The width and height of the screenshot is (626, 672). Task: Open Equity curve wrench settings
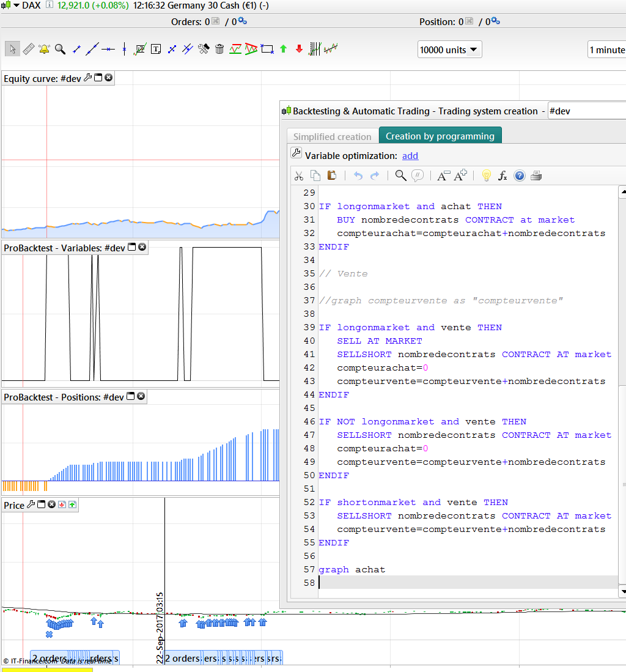click(87, 78)
